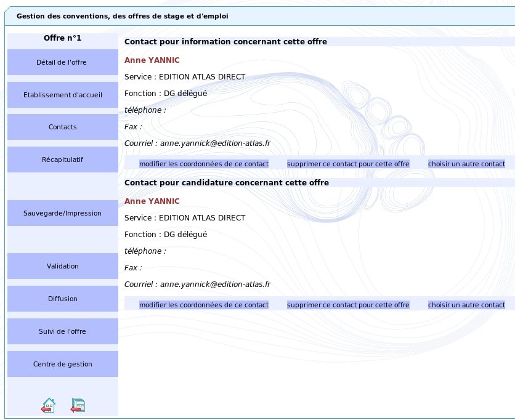Viewport: 515px width, 420px height.
Task: Choose another contact for candidature
Action: pos(466,305)
